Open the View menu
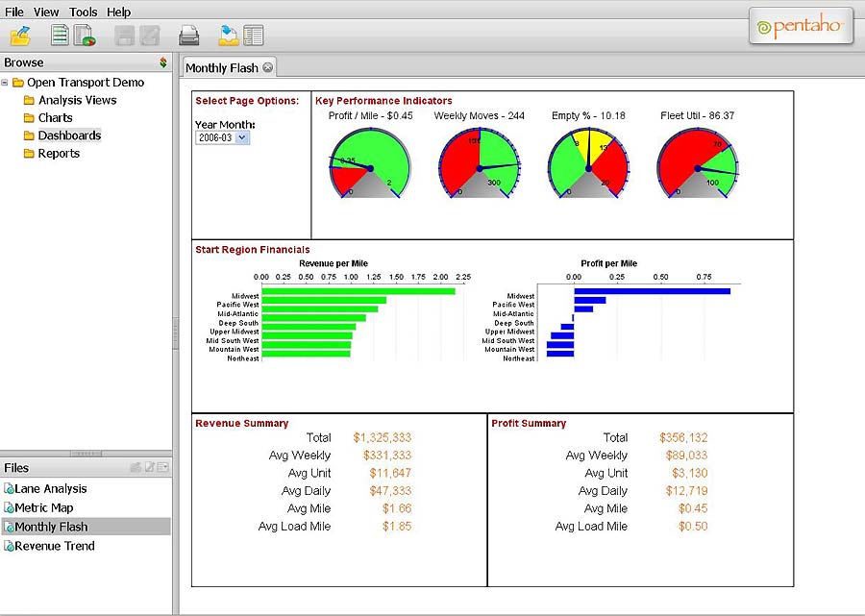This screenshot has width=865, height=616. 46,12
